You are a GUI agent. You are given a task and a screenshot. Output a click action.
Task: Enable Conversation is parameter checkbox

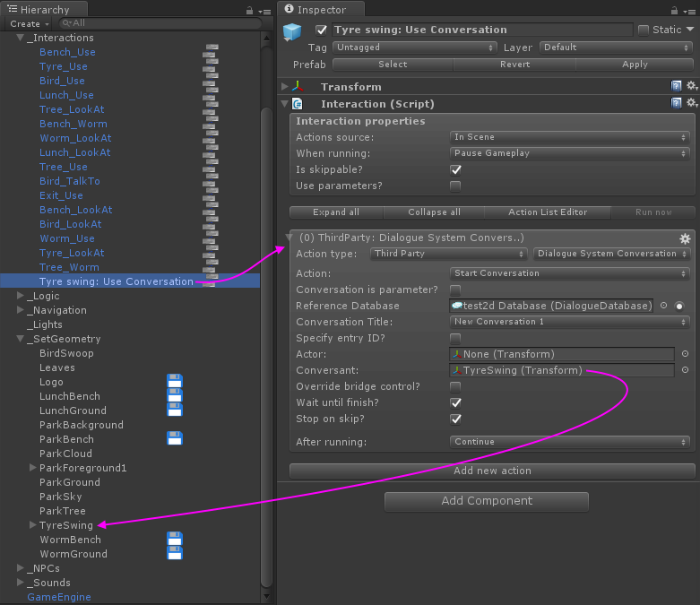point(455,290)
